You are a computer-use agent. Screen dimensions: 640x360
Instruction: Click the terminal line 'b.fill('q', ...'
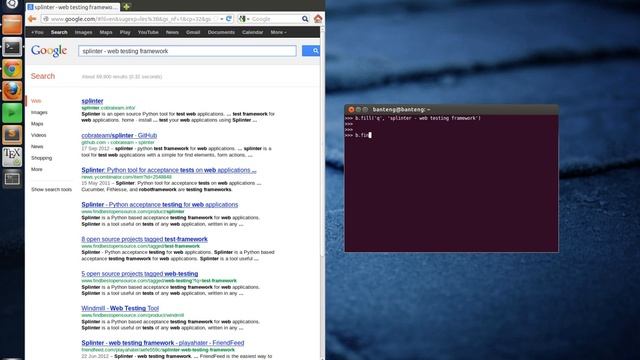click(413, 118)
